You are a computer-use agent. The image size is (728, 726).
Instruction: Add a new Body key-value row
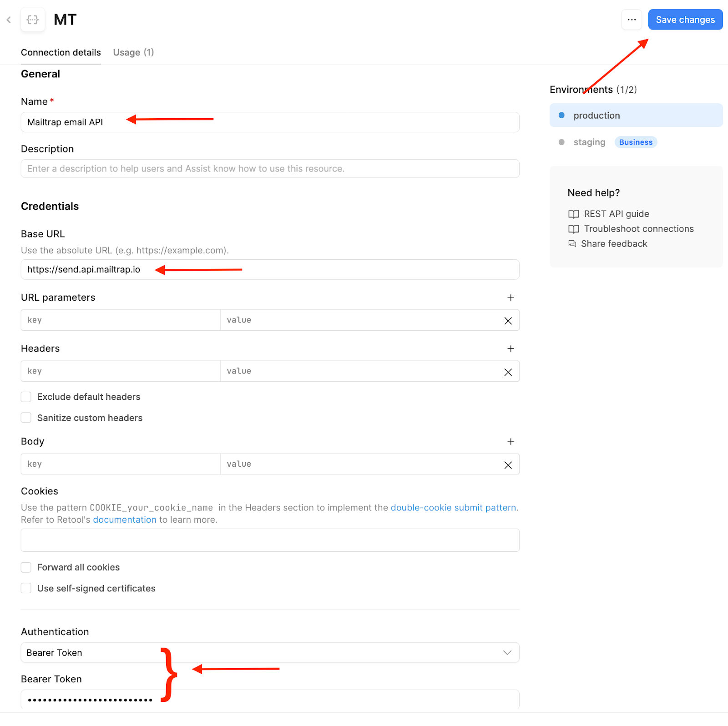(511, 441)
